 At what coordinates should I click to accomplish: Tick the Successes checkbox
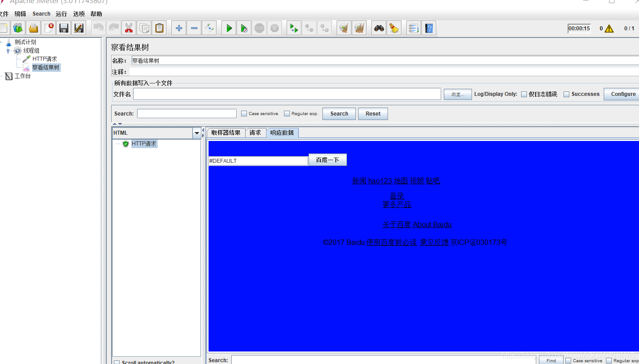tap(567, 94)
